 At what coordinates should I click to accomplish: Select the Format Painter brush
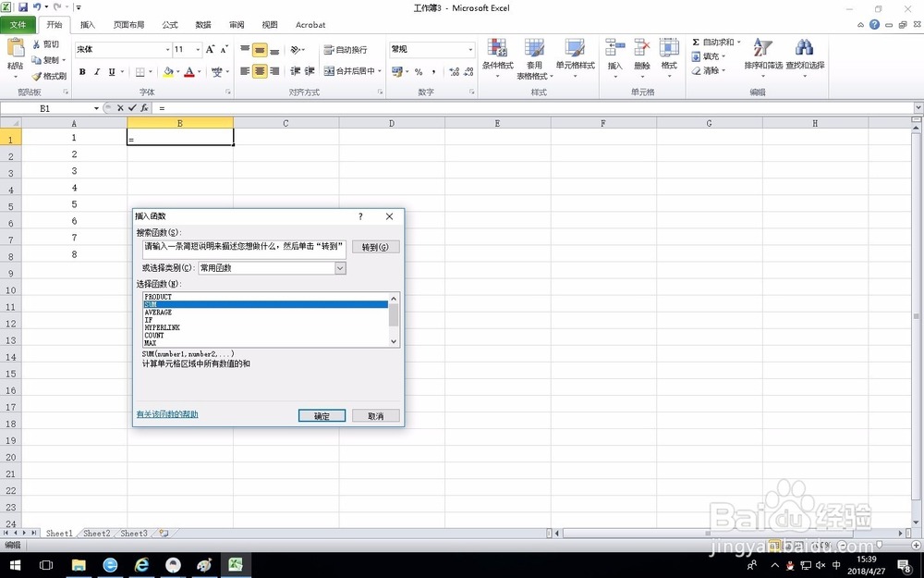[x=37, y=76]
